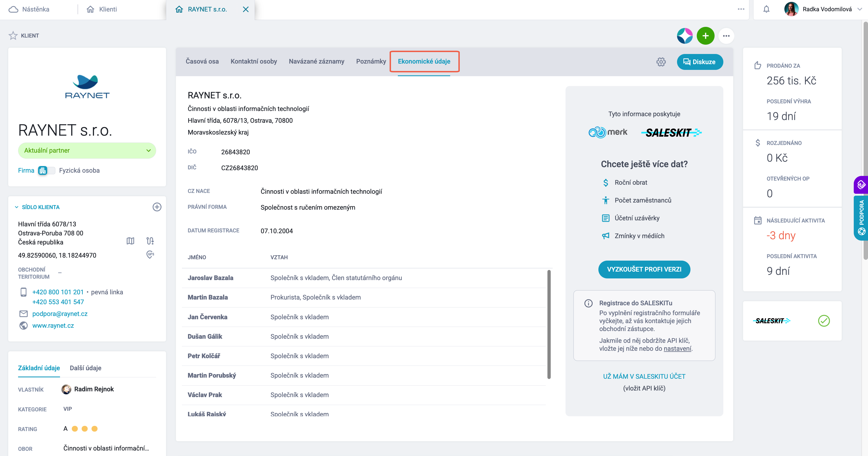Image resolution: width=868 pixels, height=456 pixels.
Task: Follow the nastavení settings link
Action: 677,349
